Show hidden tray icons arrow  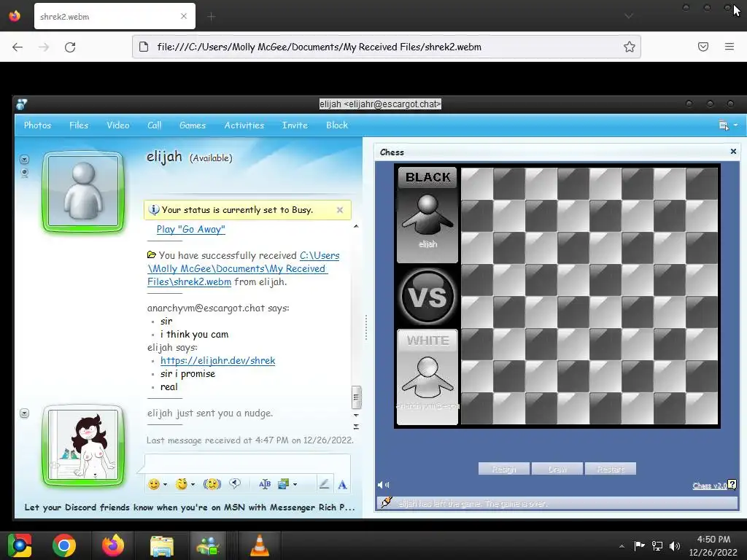622,546
